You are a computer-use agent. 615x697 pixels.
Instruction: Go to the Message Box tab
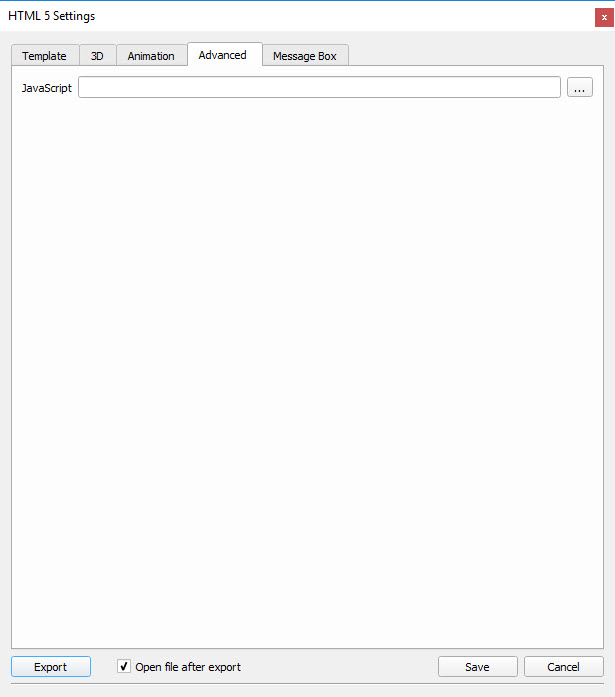[x=305, y=56]
